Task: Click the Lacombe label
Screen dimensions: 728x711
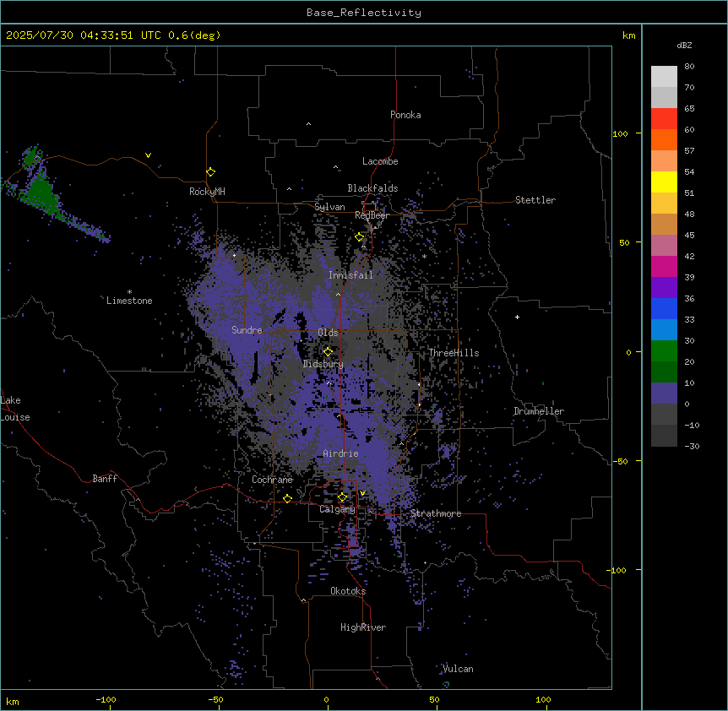Action: click(x=380, y=161)
